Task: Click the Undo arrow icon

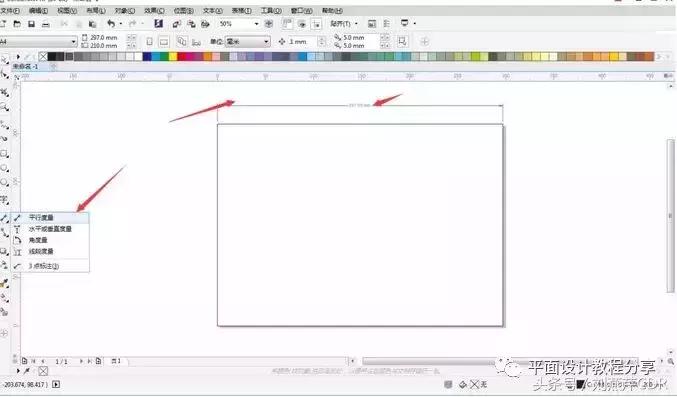Action: click(111, 24)
